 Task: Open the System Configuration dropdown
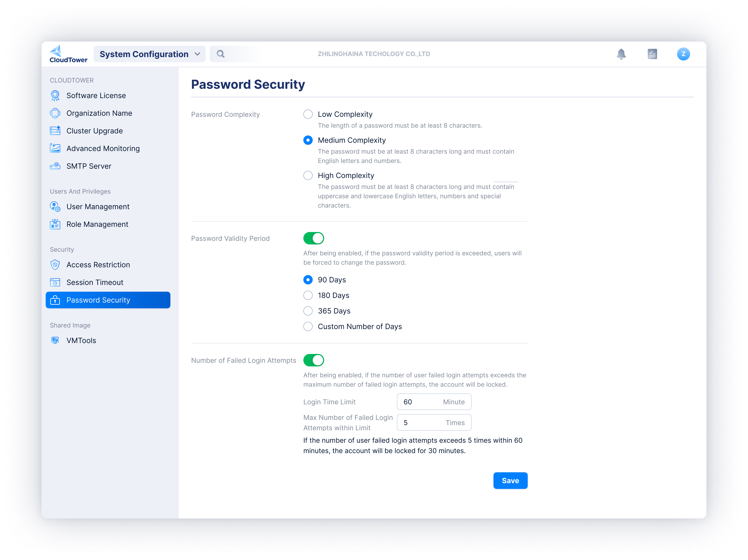coord(149,54)
